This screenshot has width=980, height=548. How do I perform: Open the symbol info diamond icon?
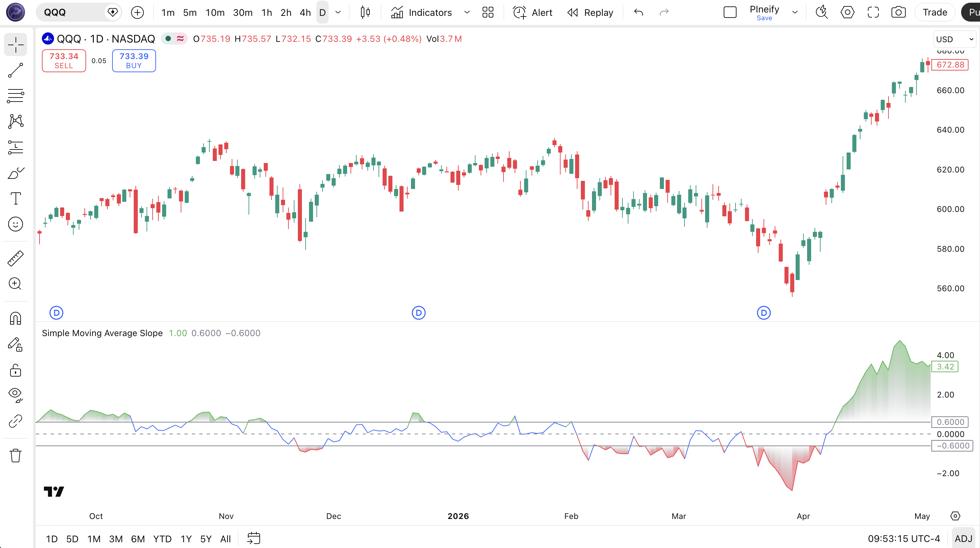click(x=112, y=12)
